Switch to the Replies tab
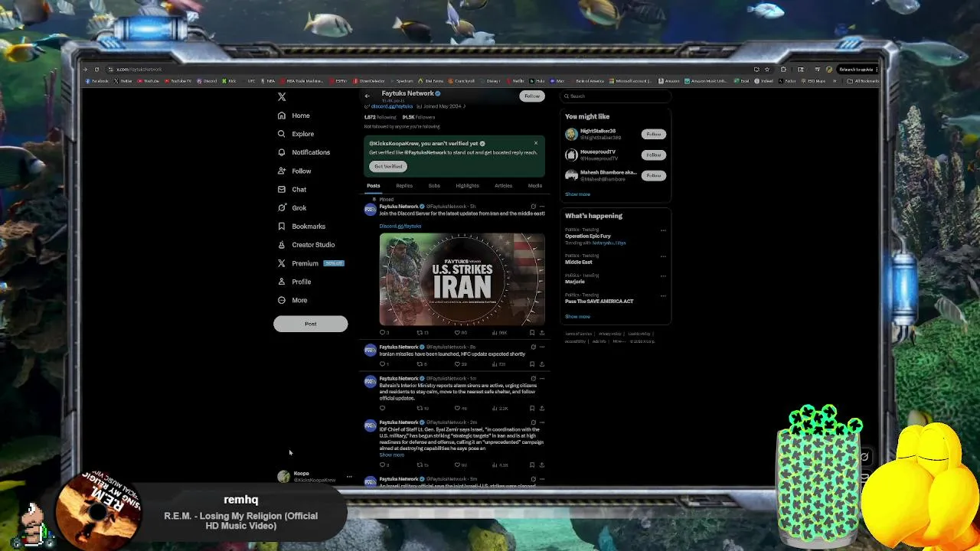This screenshot has width=980, height=551. [404, 186]
